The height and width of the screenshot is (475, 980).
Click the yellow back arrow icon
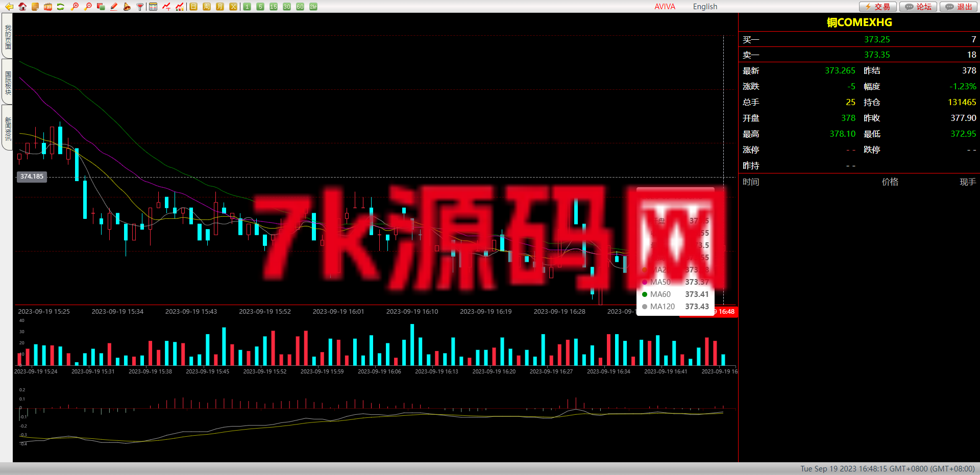9,7
